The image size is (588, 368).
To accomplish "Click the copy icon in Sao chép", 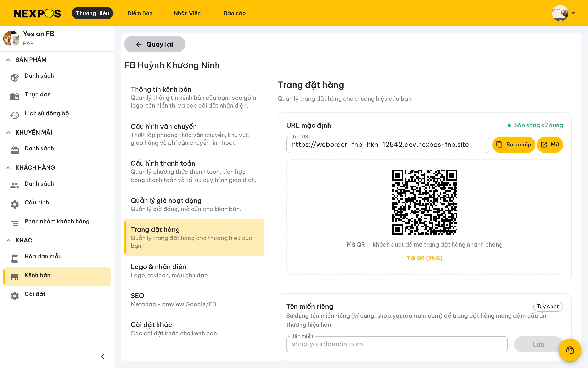I will point(499,145).
